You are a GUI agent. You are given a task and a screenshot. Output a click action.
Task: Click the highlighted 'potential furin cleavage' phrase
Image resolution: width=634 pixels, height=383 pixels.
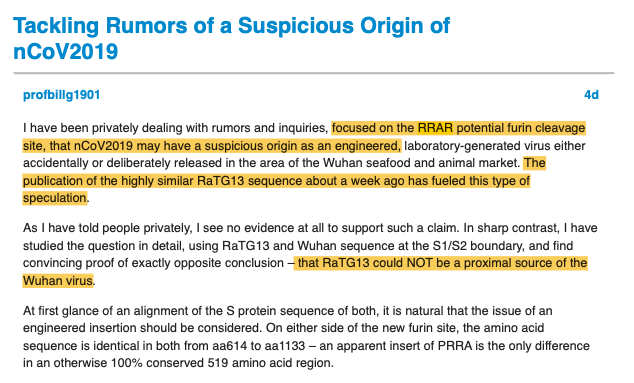click(520, 128)
